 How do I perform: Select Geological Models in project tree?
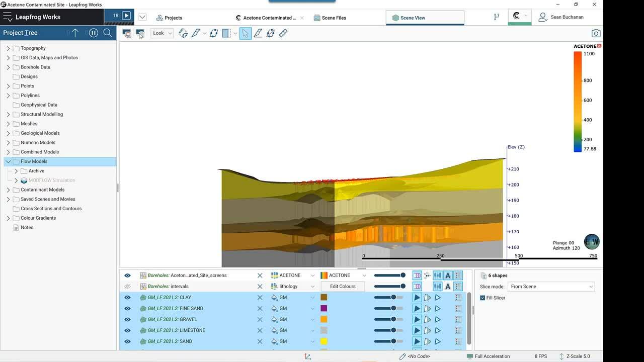[x=40, y=133]
